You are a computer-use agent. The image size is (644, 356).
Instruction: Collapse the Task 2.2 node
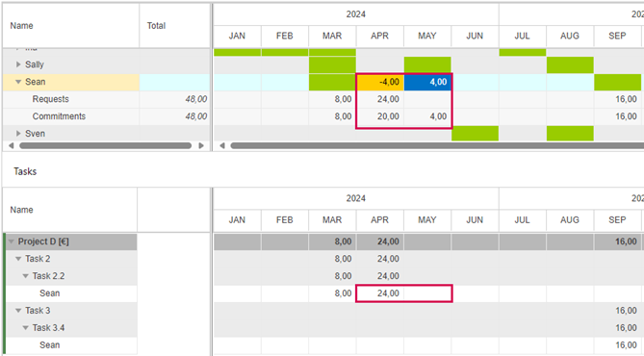[25, 276]
